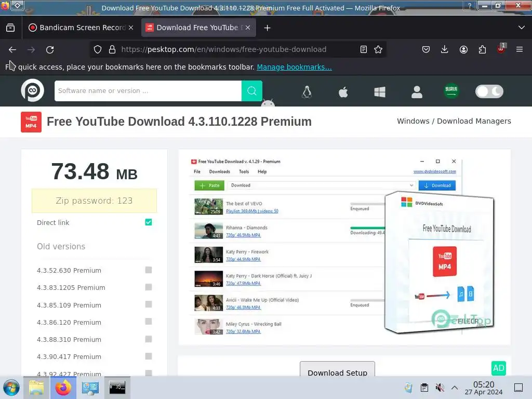Click the Zip password: 123 box
Image resolution: width=532 pixels, height=399 pixels.
coord(95,201)
